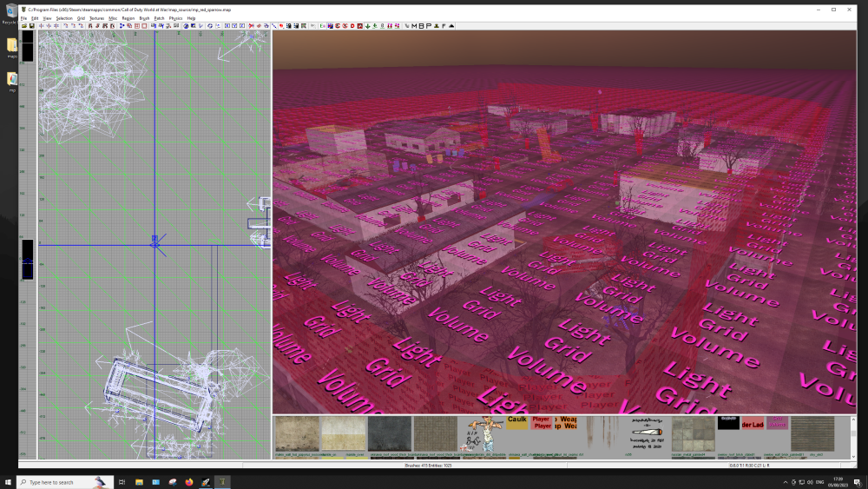Open the Brush menu
The width and height of the screenshot is (868, 489).
pyautogui.click(x=144, y=18)
